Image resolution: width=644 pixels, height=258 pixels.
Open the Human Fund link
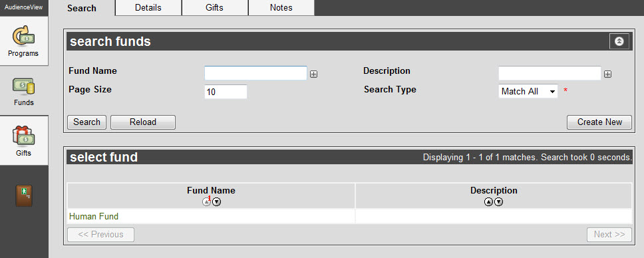coord(94,217)
